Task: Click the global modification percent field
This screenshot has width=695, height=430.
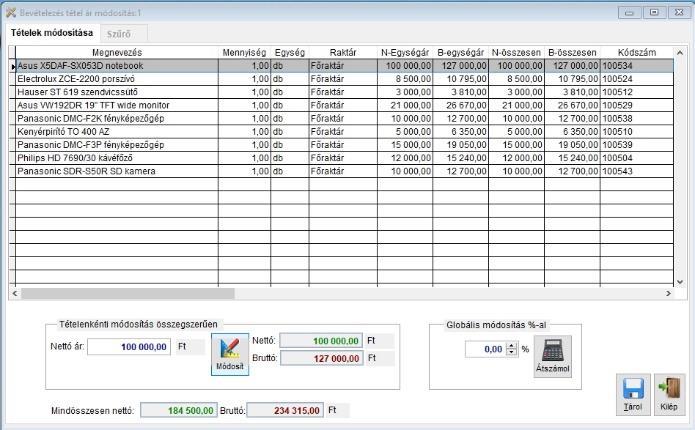Action: point(486,349)
